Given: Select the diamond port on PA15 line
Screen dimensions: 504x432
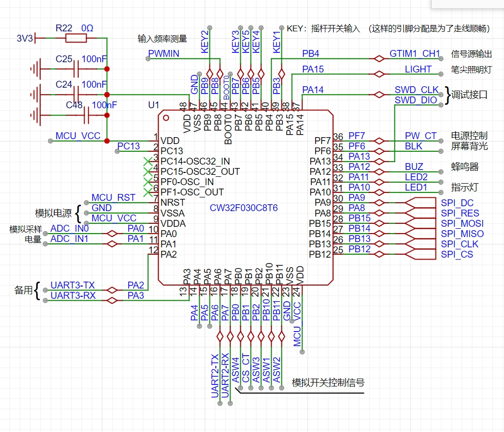Looking at the screenshot, I should [x=379, y=74].
